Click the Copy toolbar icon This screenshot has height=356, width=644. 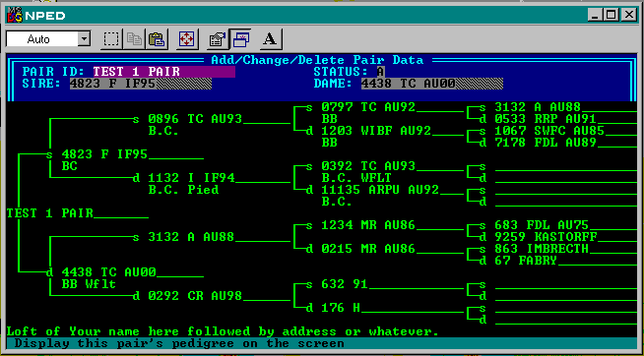pos(134,39)
